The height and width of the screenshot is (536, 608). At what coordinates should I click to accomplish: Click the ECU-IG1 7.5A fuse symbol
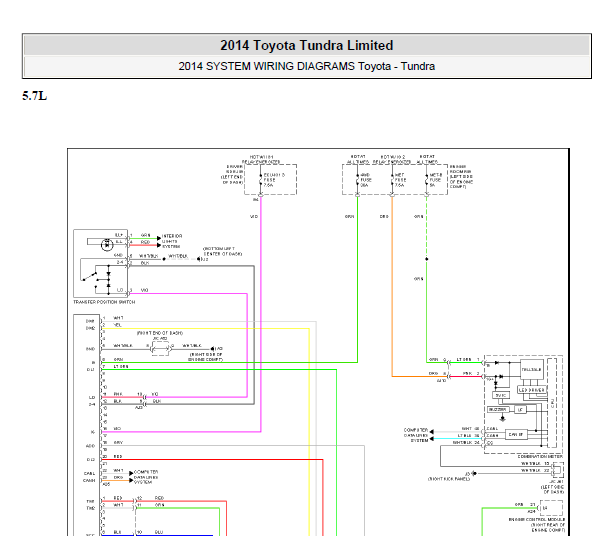pos(261,180)
